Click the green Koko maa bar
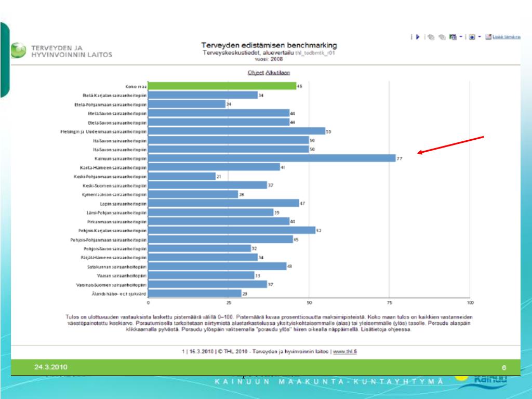 pos(222,86)
